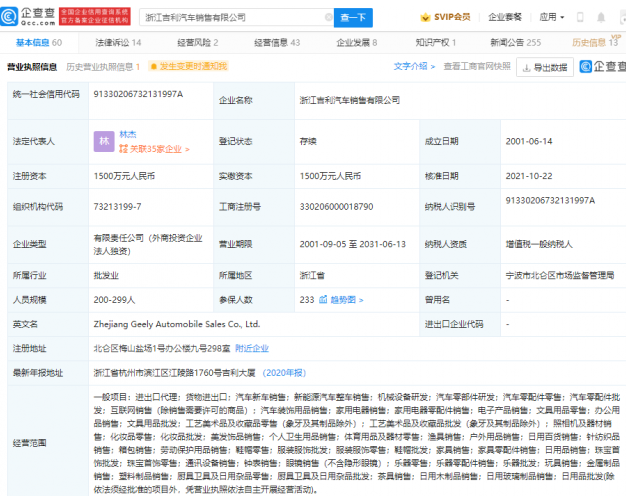Click the 企查查 watermark logo at right
626x496 pixels.
(602, 67)
